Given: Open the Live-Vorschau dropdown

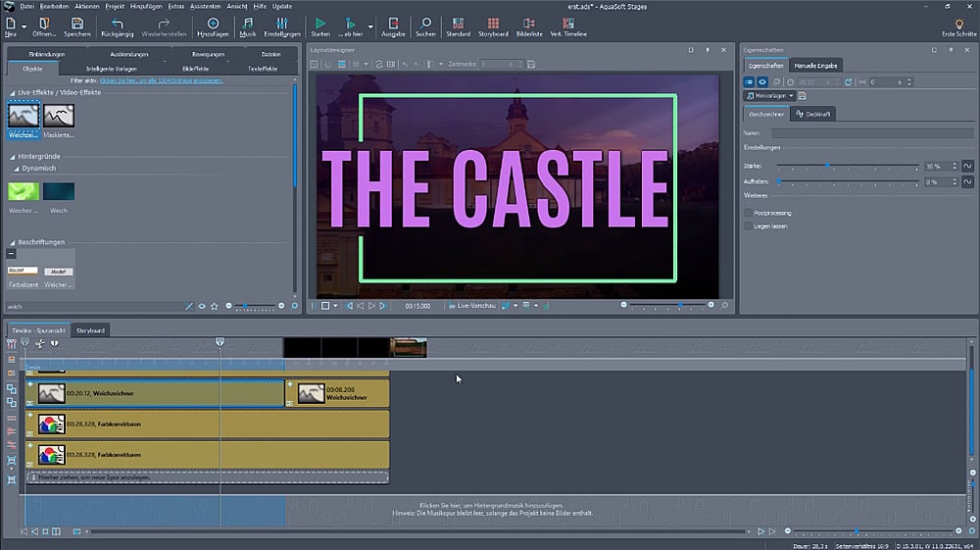Looking at the screenshot, I should [x=470, y=306].
